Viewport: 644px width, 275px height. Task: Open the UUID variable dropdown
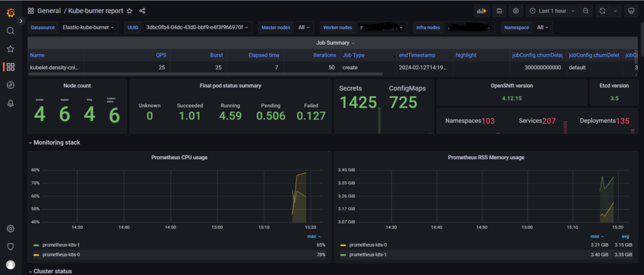[x=197, y=28]
